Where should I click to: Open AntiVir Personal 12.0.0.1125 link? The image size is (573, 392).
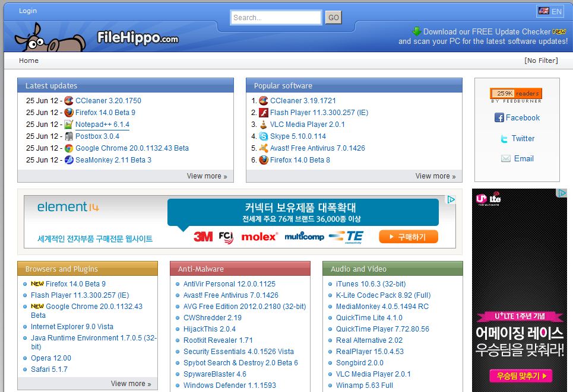tap(229, 284)
